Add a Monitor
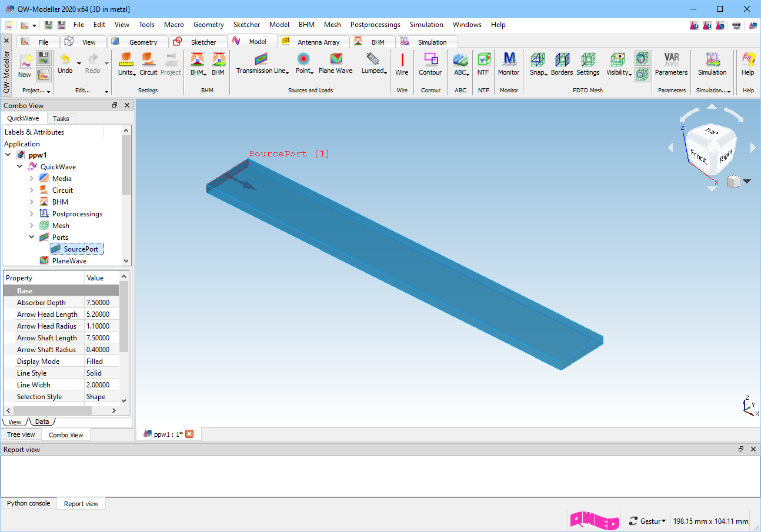Screen dimensions: 761x532 (509, 65)
